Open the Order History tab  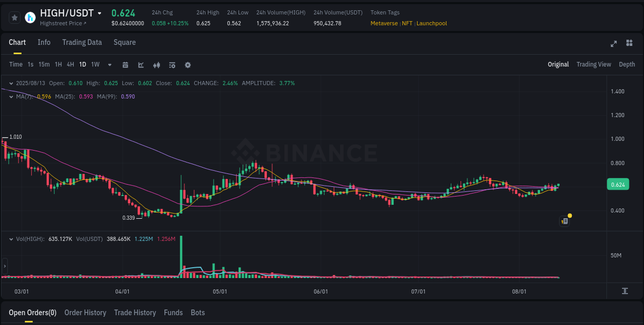tap(85, 313)
